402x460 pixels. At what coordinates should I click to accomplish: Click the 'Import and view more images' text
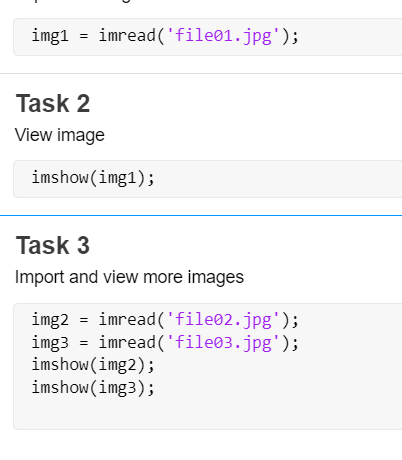(x=129, y=277)
